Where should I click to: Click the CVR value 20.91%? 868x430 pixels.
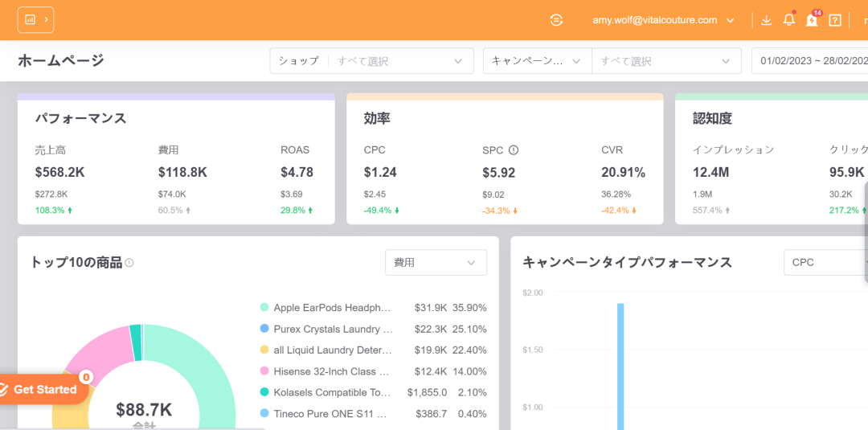point(624,173)
